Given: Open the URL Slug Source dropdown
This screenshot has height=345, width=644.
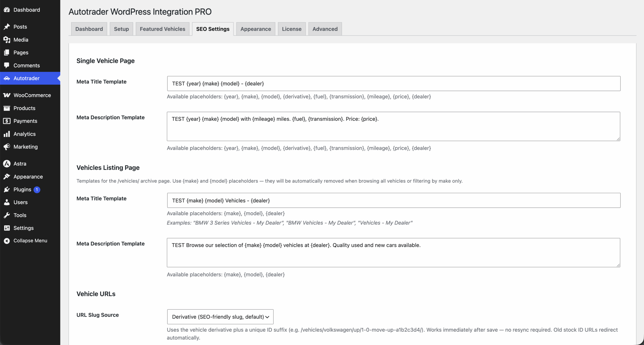Looking at the screenshot, I should [x=220, y=317].
